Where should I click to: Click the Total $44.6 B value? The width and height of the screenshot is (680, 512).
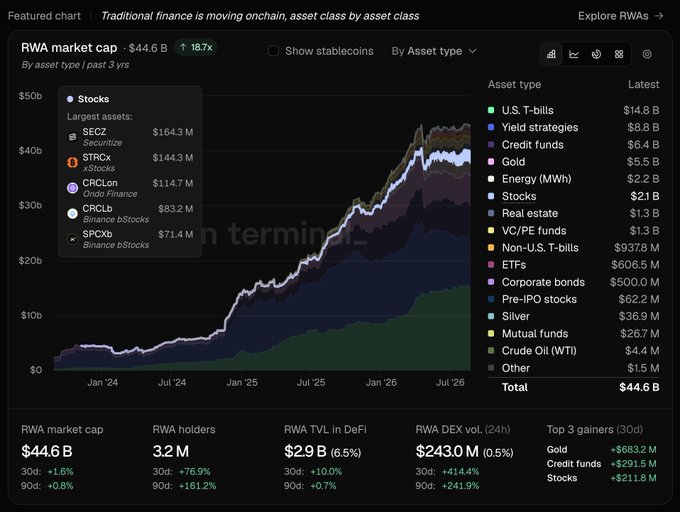click(x=639, y=387)
